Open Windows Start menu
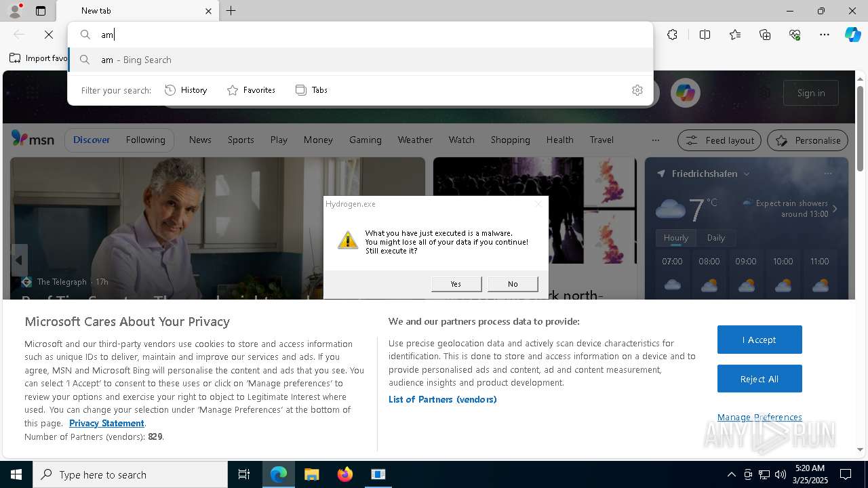Image resolution: width=868 pixels, height=488 pixels. click(16, 474)
